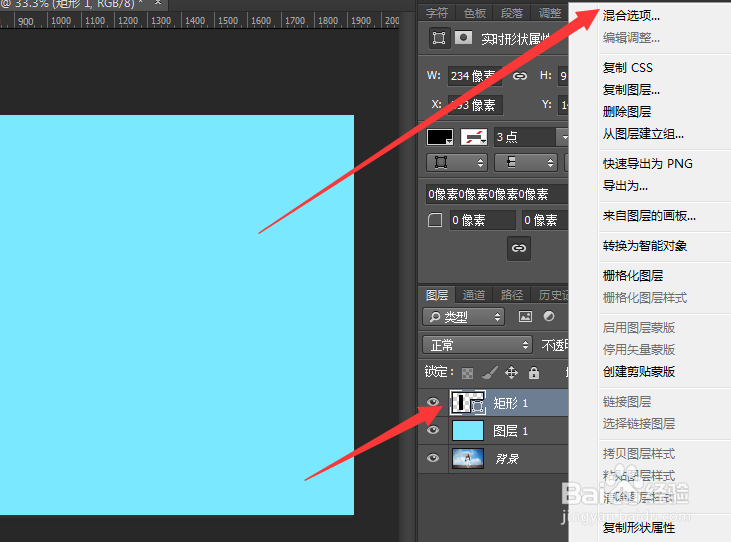The height and width of the screenshot is (542, 731).
Task: Click the 矩形 1 layer thumbnail
Action: pos(468,403)
